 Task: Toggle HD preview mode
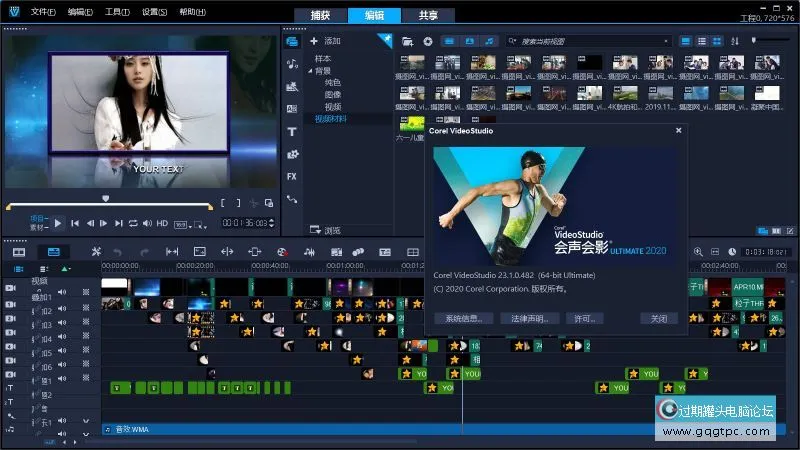(x=161, y=223)
